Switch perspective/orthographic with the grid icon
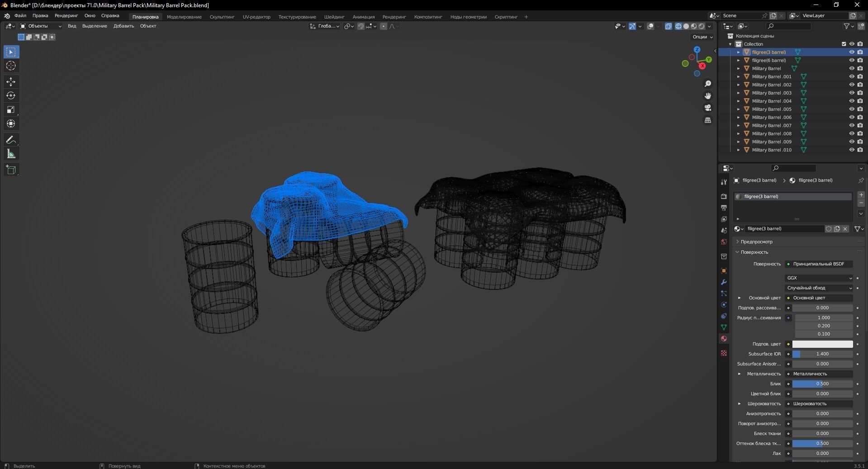 [x=708, y=120]
